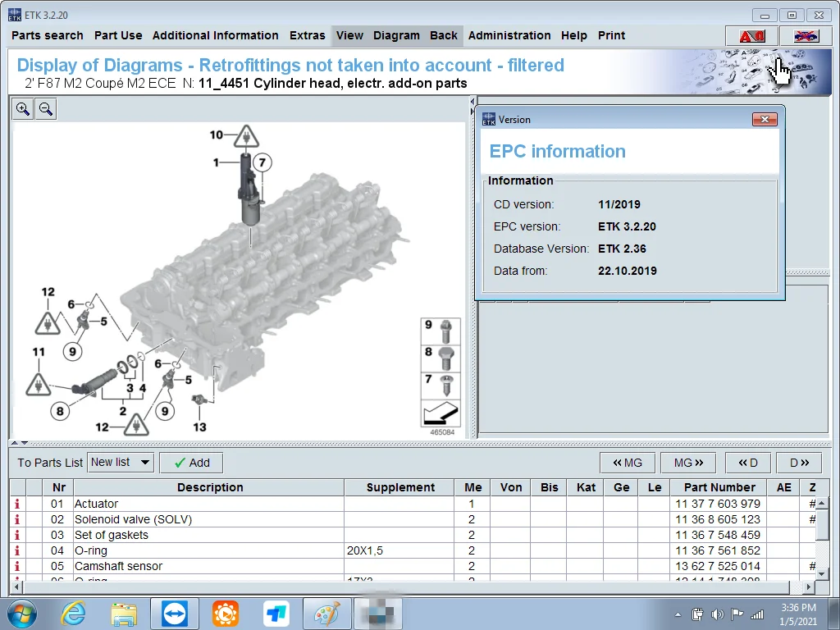Open the Print menu
Viewport: 840px width, 630px height.
pyautogui.click(x=611, y=35)
